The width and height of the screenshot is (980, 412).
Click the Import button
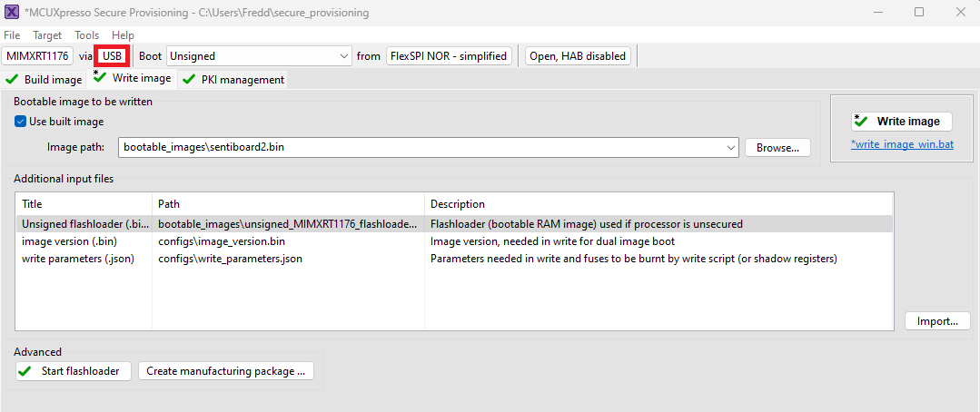pos(937,321)
